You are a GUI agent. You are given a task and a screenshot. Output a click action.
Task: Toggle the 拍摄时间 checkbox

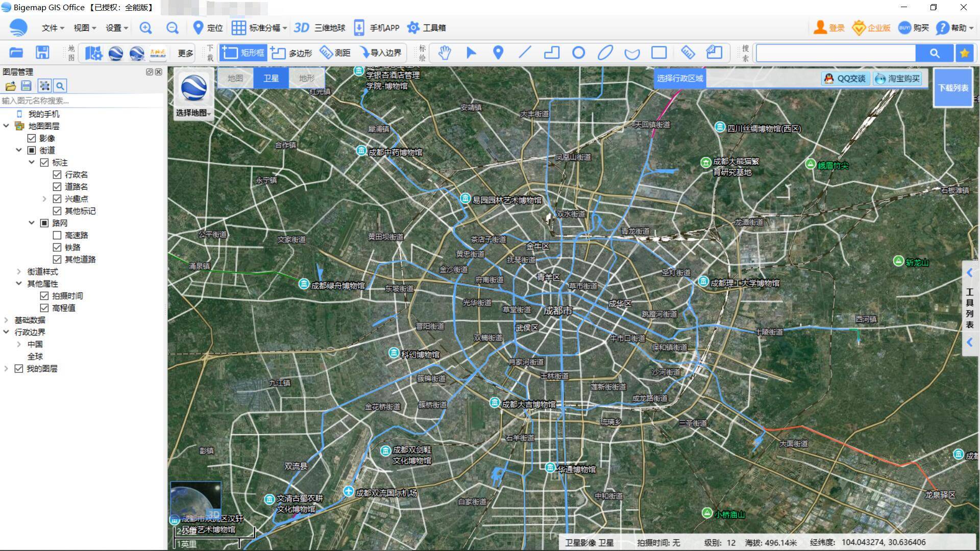44,296
